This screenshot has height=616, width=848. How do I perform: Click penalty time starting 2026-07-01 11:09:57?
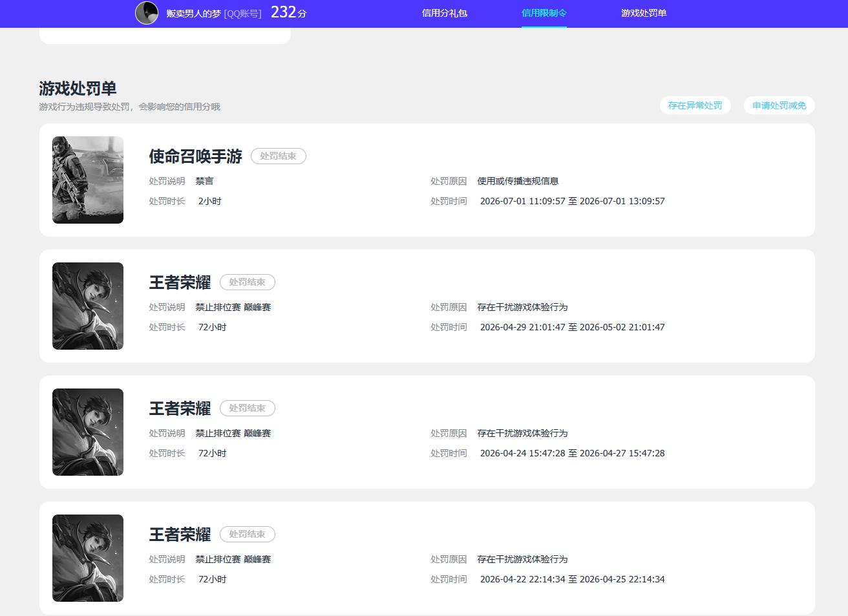(573, 201)
